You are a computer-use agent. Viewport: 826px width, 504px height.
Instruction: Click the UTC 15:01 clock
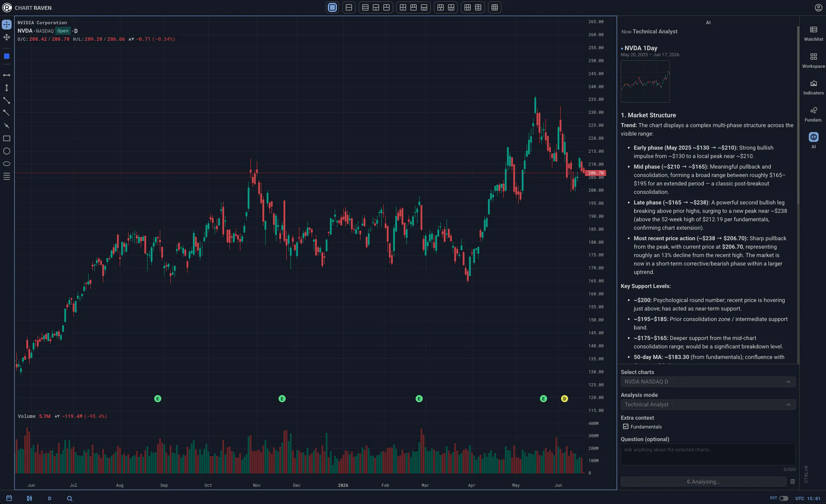pyautogui.click(x=808, y=498)
